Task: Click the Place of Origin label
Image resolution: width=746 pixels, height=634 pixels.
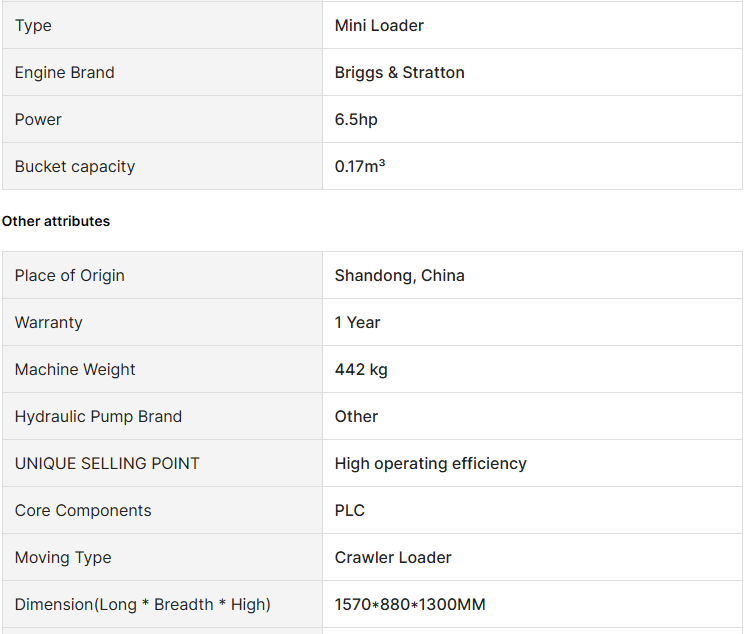Action: [69, 275]
